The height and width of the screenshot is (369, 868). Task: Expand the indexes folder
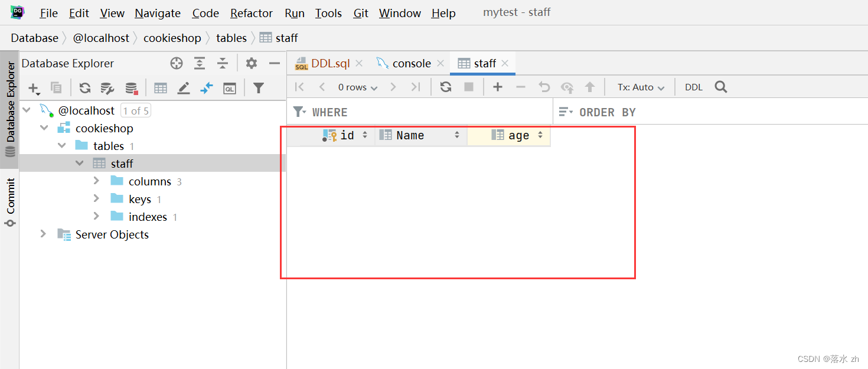[x=97, y=216]
